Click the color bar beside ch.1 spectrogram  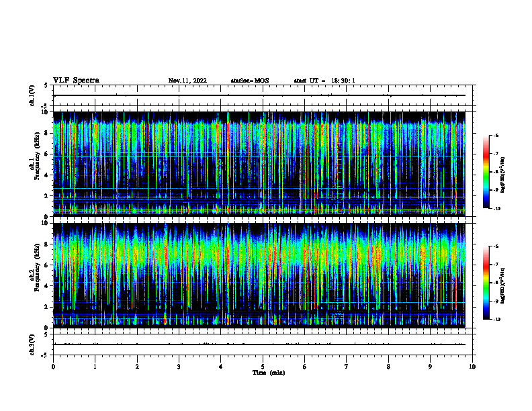coord(486,172)
